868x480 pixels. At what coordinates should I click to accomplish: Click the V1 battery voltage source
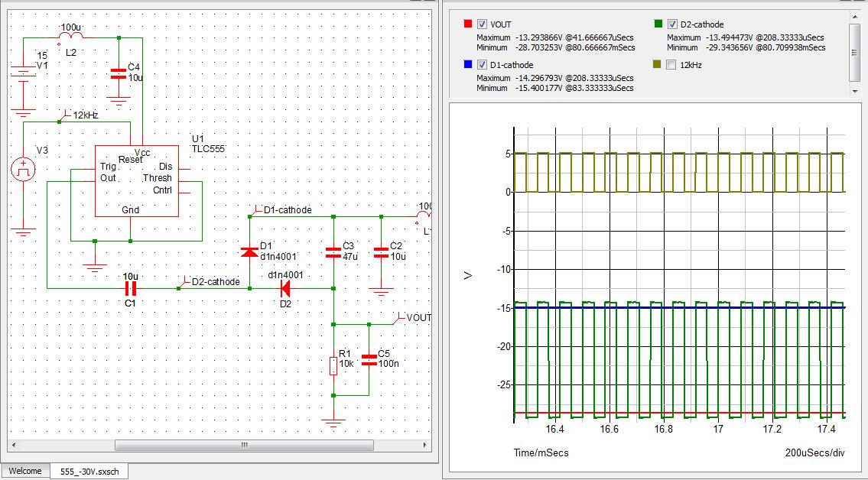pyautogui.click(x=24, y=75)
